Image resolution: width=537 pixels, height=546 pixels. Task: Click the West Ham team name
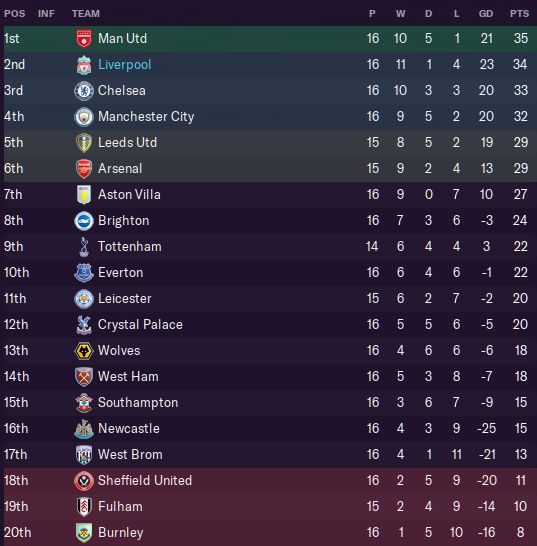pos(128,376)
